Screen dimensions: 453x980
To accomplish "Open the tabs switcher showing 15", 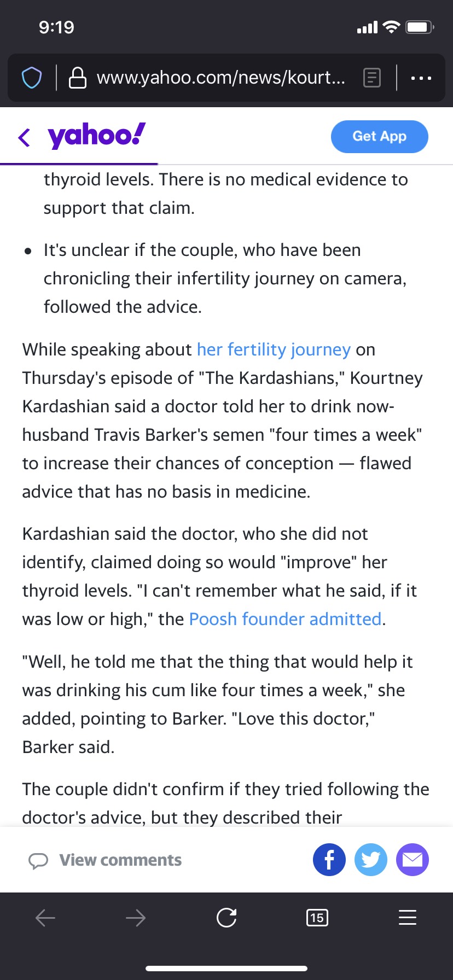I will [x=317, y=918].
